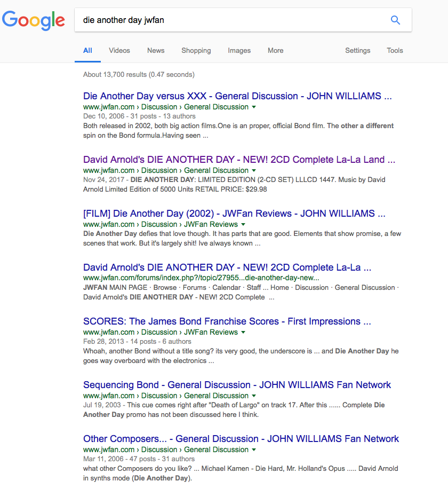Open 'SCORES: The James Bond Franchise Scores' result
The height and width of the screenshot is (489, 448).
227,321
